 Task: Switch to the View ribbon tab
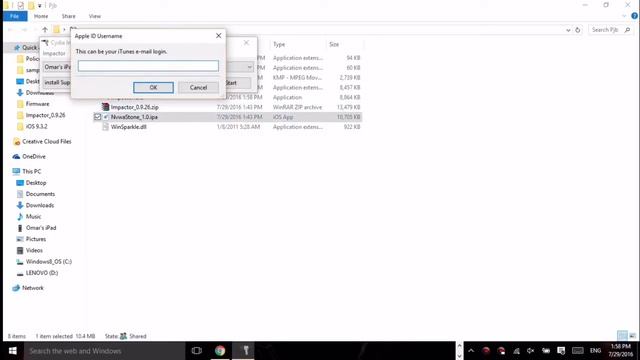95,16
